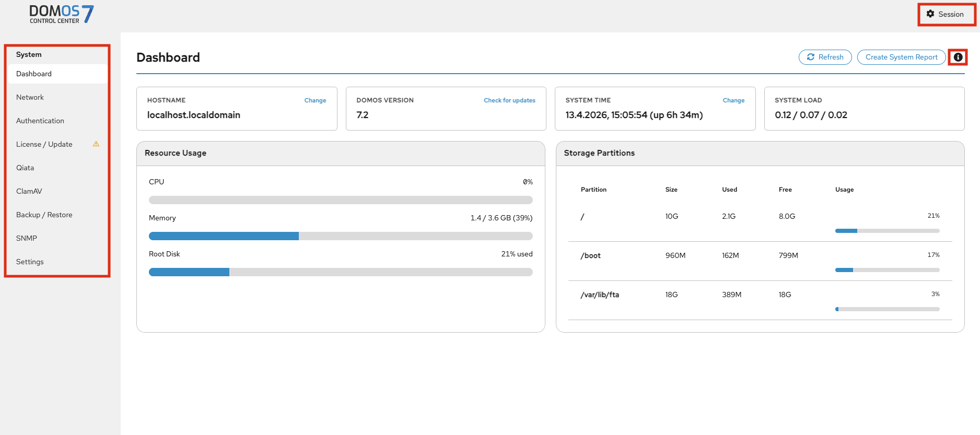
Task: Click the Usage column header
Action: click(x=844, y=190)
